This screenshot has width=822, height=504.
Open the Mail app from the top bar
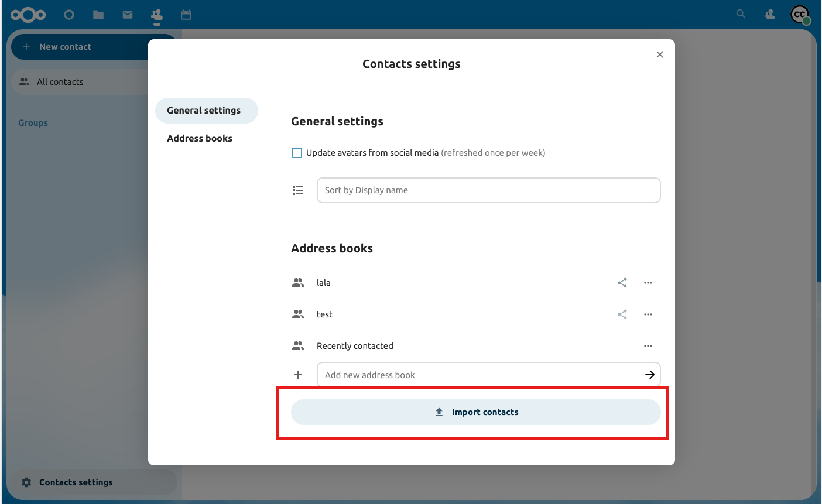coord(128,15)
